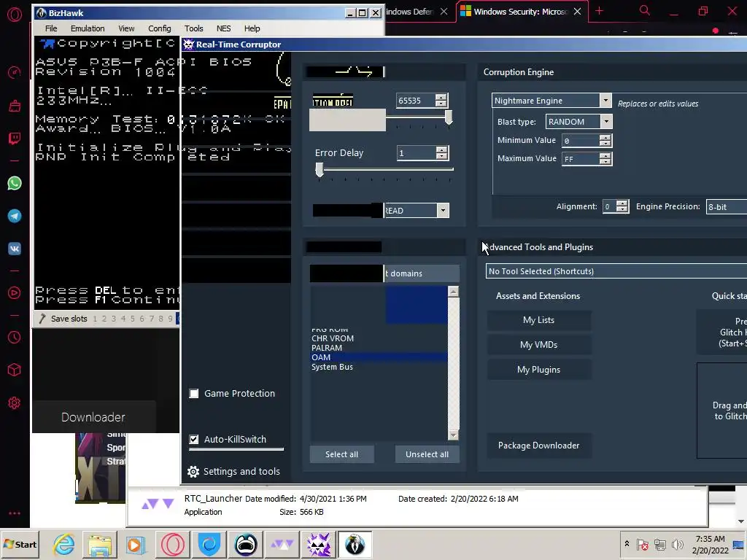747x560 pixels.
Task: Open Windows Explorer folder from taskbar
Action: tap(99, 544)
